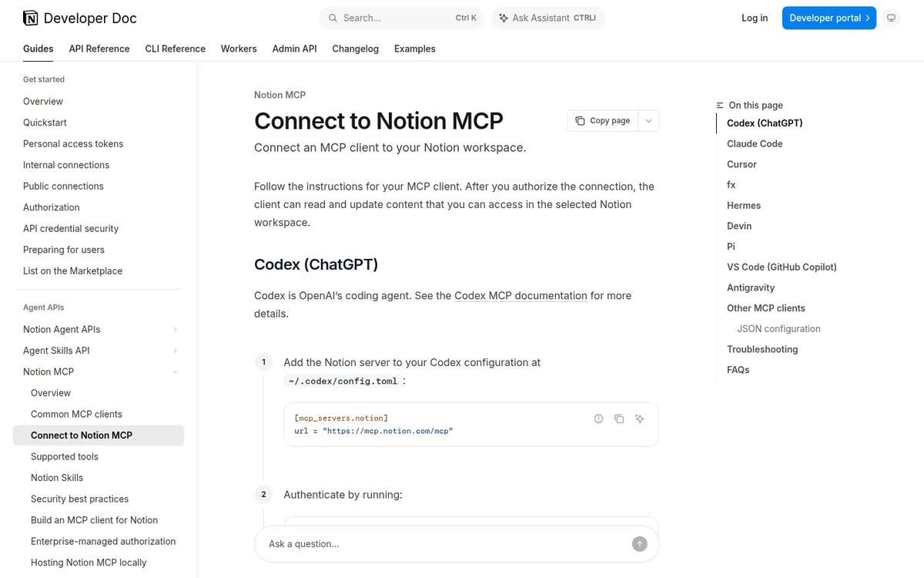This screenshot has width=924, height=578.
Task: Jump to the fx section
Action: [x=731, y=185]
